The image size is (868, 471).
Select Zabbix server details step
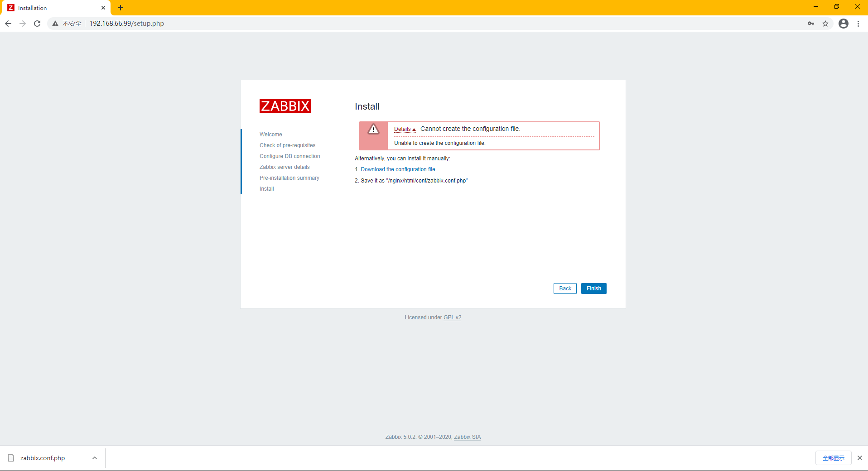tap(285, 167)
